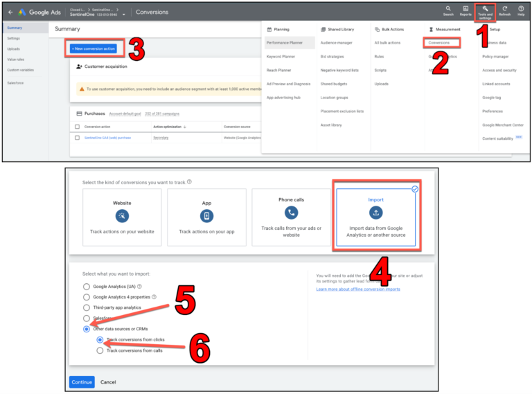Click the Search icon in top bar
Viewport: 532px width, 394px height.
point(448,9)
